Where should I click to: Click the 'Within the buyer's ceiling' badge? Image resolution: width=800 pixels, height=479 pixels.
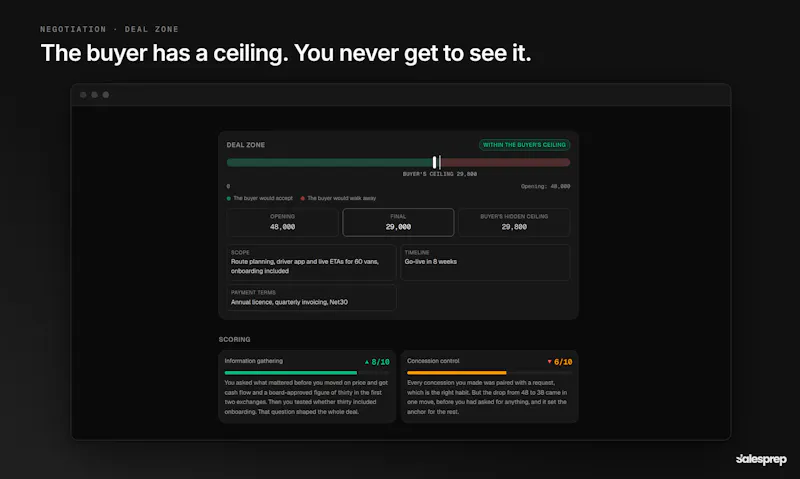click(524, 145)
